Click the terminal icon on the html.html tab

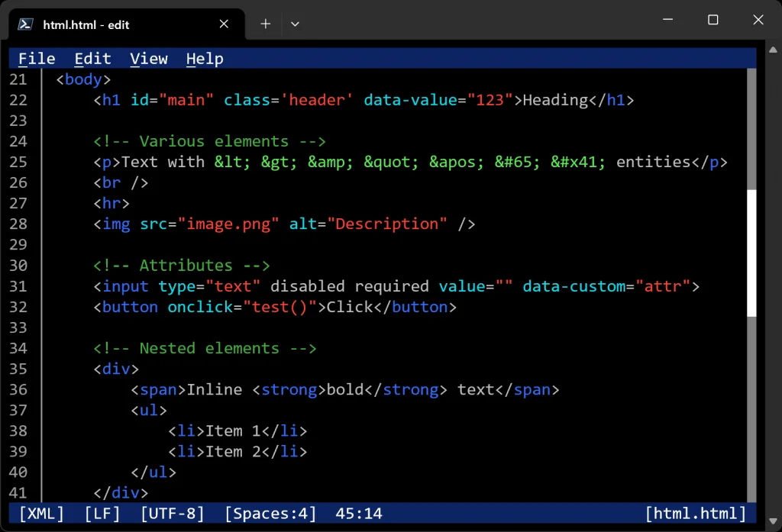click(x=25, y=24)
